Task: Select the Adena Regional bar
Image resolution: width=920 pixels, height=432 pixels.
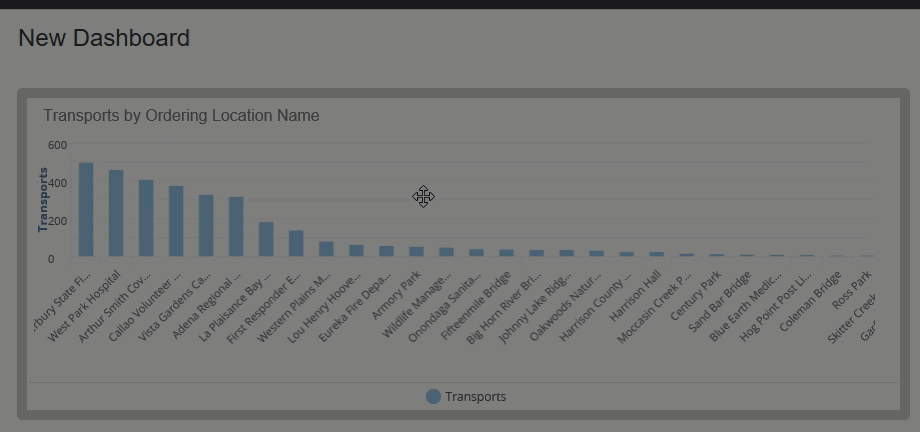Action: tap(236, 227)
